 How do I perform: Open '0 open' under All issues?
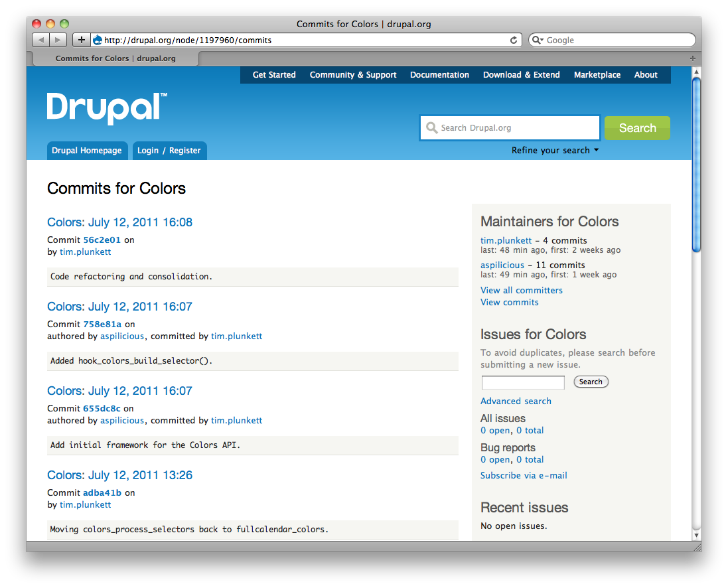[x=495, y=431]
